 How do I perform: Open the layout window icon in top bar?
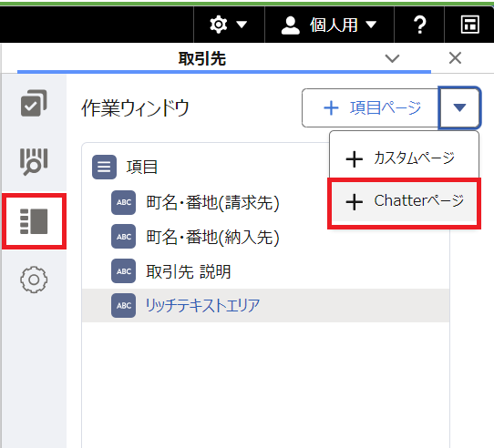click(469, 25)
